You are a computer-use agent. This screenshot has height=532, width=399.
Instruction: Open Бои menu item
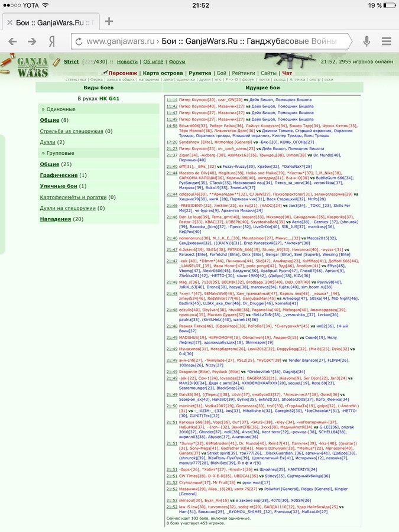pyautogui.click(x=222, y=73)
